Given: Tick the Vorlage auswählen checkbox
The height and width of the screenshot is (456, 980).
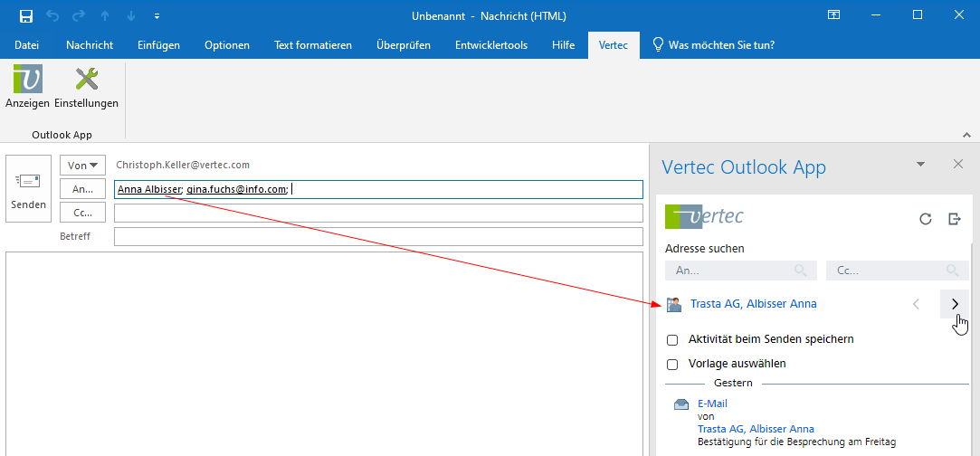Looking at the screenshot, I should point(672,365).
